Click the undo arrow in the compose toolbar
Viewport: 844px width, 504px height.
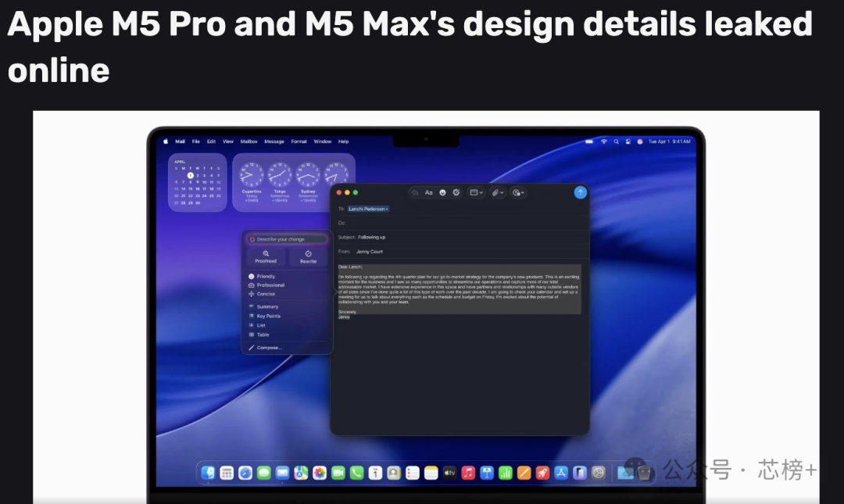(x=414, y=193)
